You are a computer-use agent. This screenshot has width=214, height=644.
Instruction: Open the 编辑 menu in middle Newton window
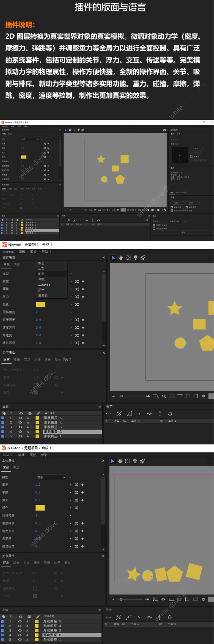(22, 252)
